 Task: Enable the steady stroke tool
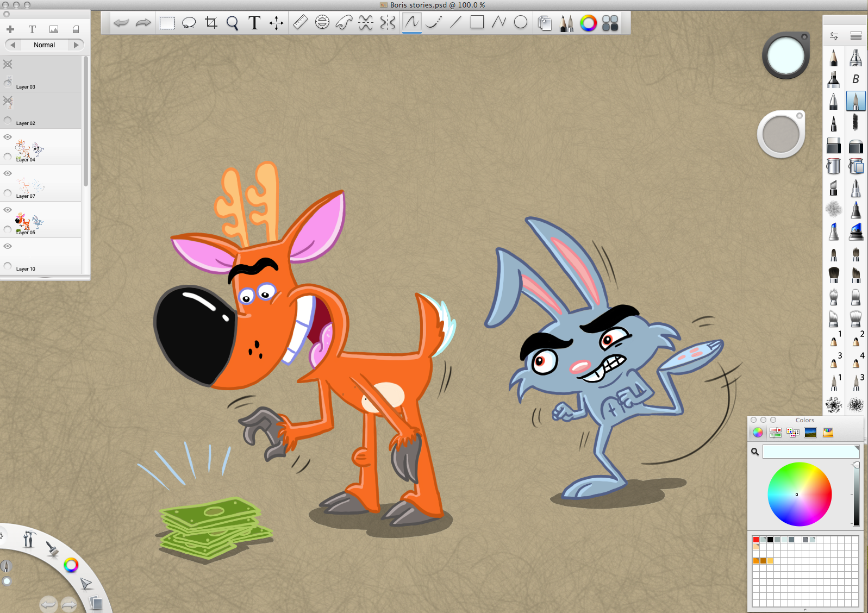434,22
